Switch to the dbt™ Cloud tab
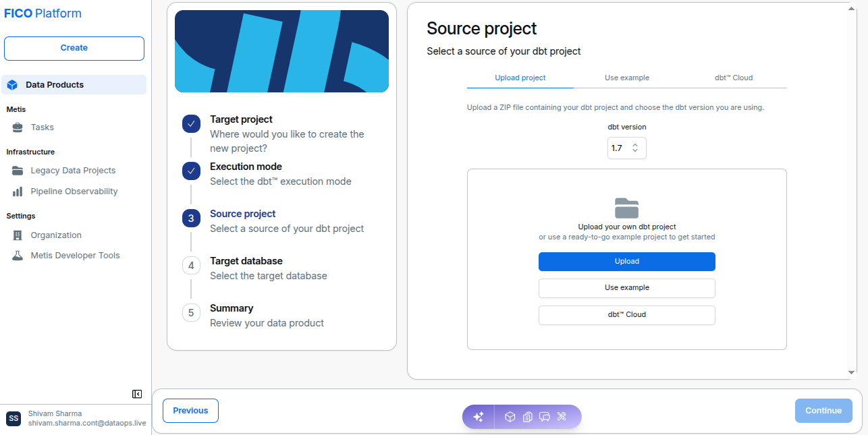This screenshot has height=435, width=868. [x=734, y=78]
